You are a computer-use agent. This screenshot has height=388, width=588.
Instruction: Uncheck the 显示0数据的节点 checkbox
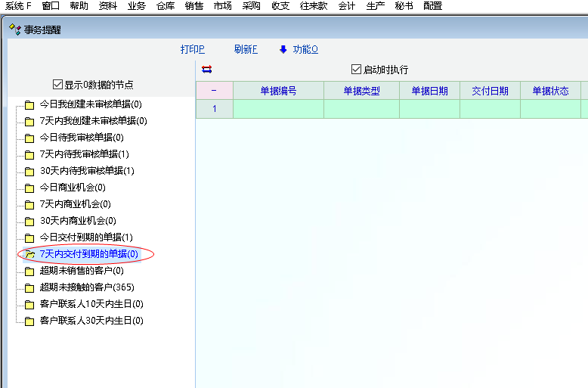pos(58,85)
